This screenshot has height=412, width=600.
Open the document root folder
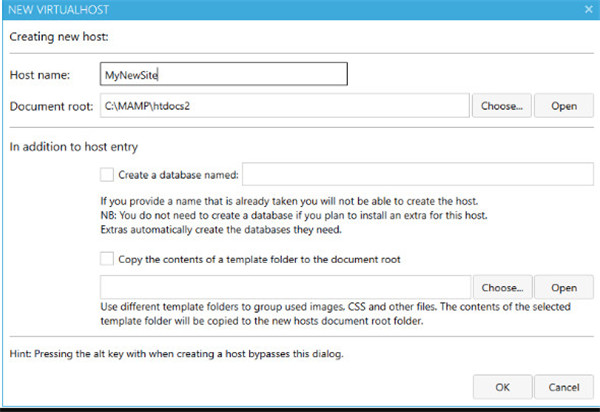563,105
